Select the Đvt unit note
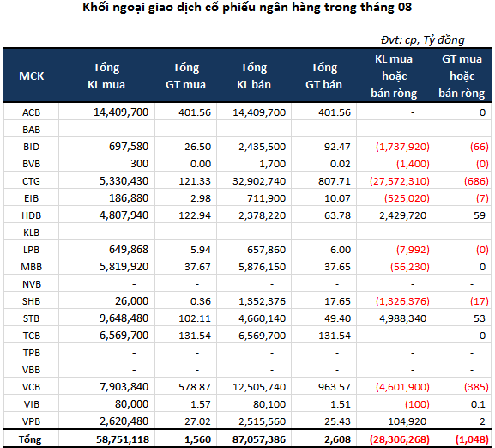495x448 pixels. [423, 40]
